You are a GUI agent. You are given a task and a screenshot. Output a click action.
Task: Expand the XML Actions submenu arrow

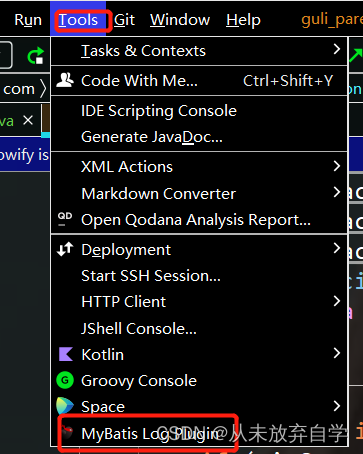coord(337,166)
